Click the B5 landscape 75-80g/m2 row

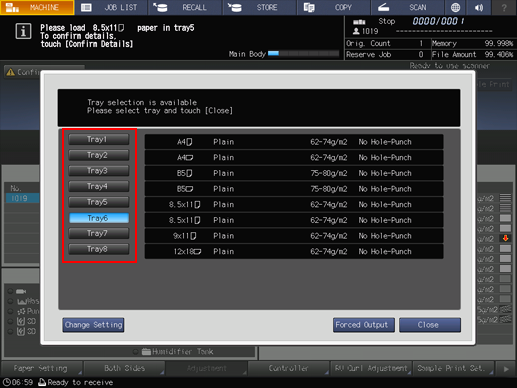(294, 189)
